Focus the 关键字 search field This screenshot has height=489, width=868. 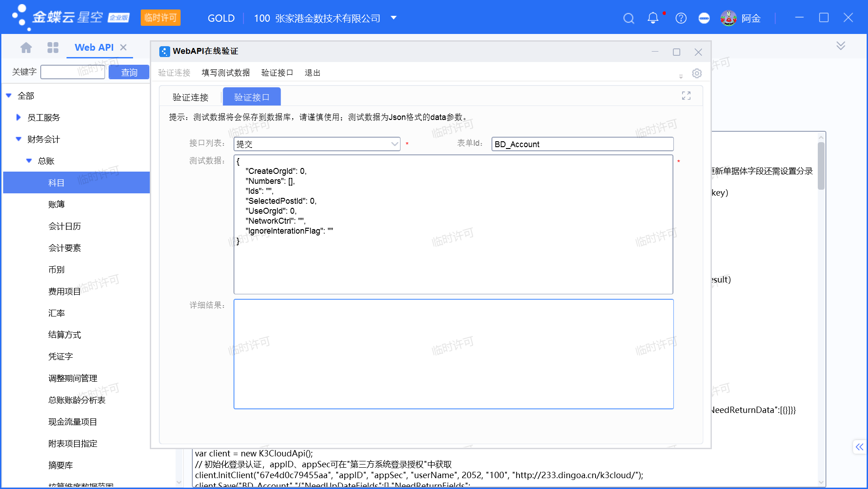coord(72,72)
